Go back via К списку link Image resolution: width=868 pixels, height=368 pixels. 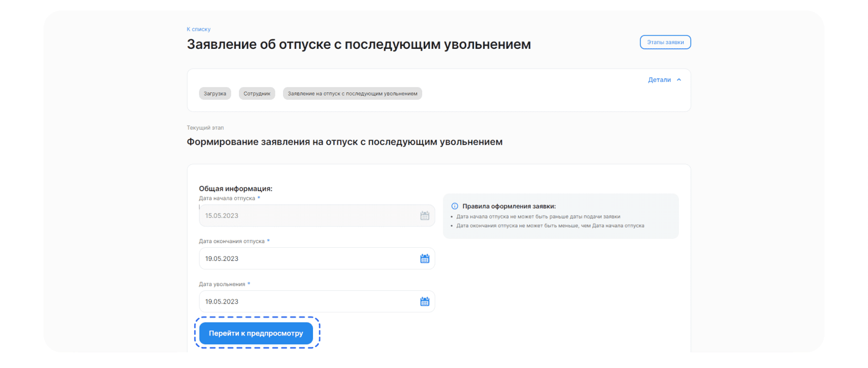point(198,29)
